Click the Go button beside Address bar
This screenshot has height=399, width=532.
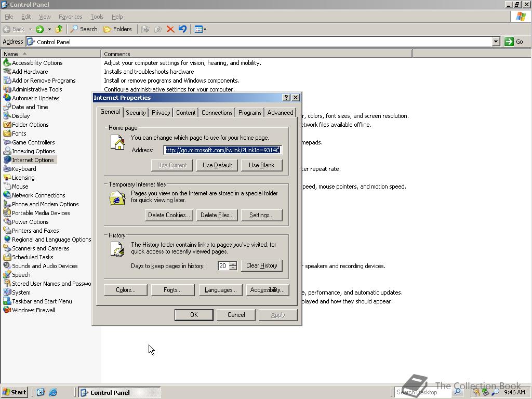pos(514,42)
